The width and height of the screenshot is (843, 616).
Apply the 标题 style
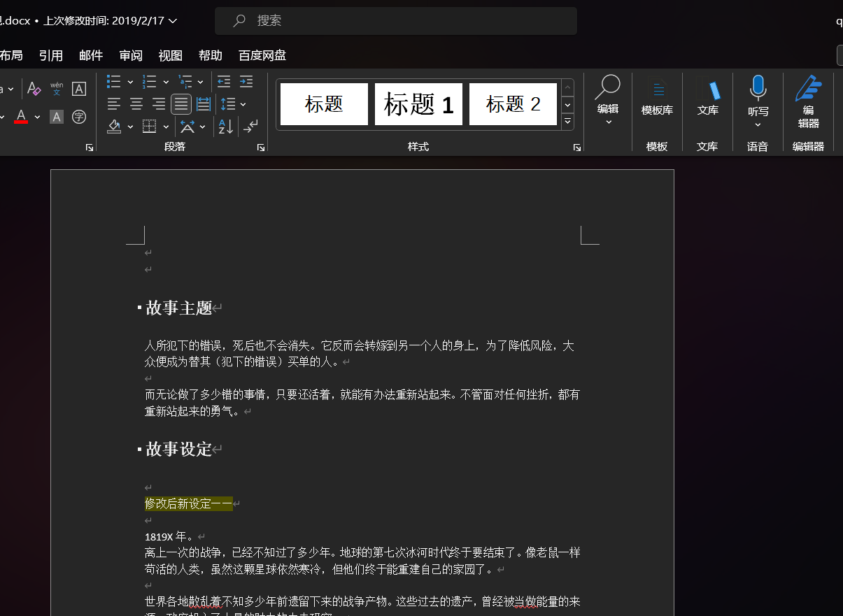tap(324, 104)
